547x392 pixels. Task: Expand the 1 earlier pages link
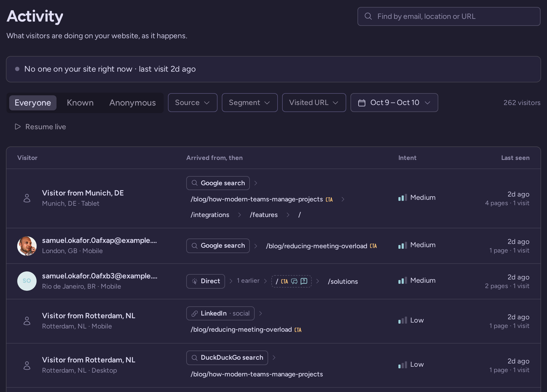248,281
